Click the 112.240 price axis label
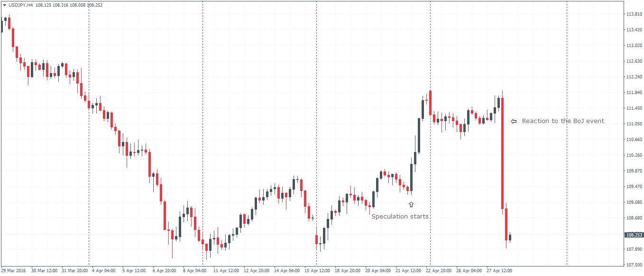 point(634,76)
